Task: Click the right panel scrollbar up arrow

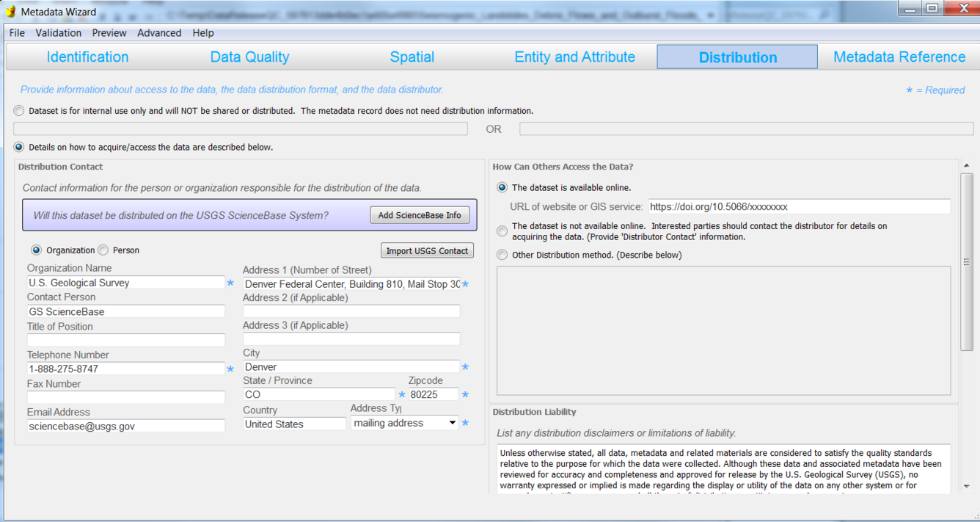Action: [x=966, y=166]
